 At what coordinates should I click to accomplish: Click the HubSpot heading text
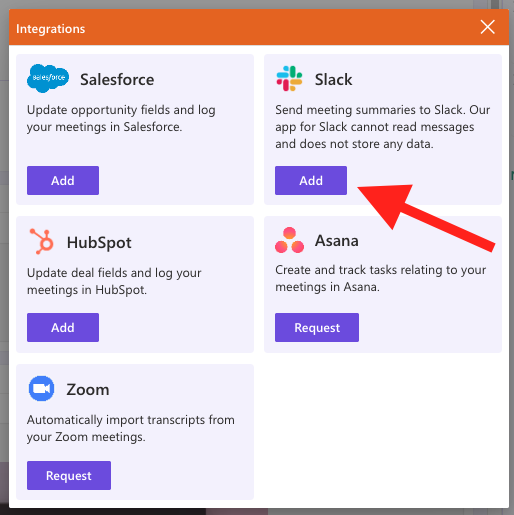pos(99,243)
